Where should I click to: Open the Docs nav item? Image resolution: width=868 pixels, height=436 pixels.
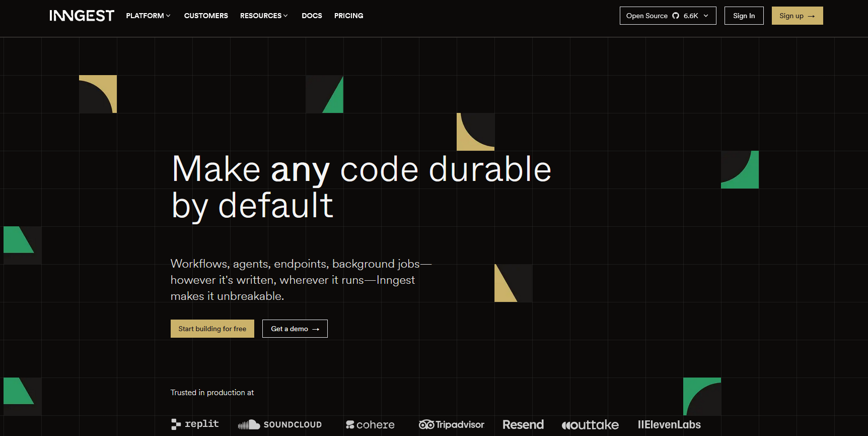click(x=312, y=16)
